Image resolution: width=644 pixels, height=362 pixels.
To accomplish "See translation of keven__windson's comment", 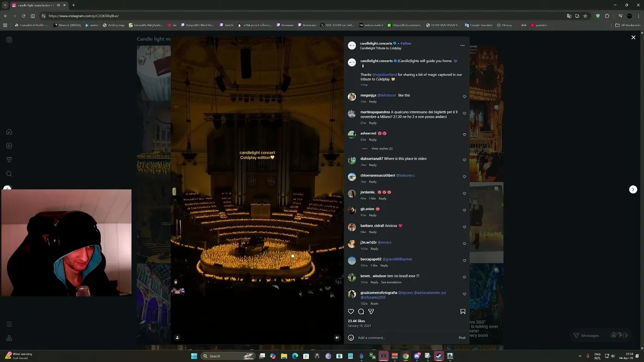I will tap(391, 282).
